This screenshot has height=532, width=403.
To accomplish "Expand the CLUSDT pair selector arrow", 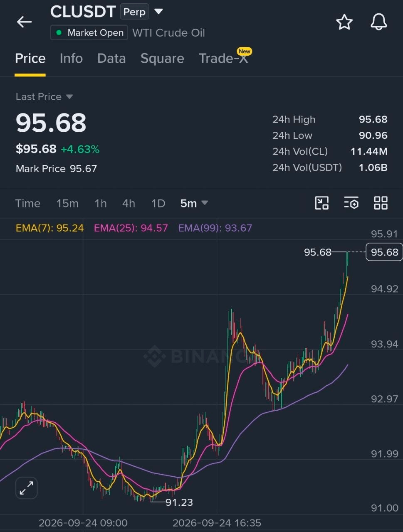I will (x=158, y=12).
